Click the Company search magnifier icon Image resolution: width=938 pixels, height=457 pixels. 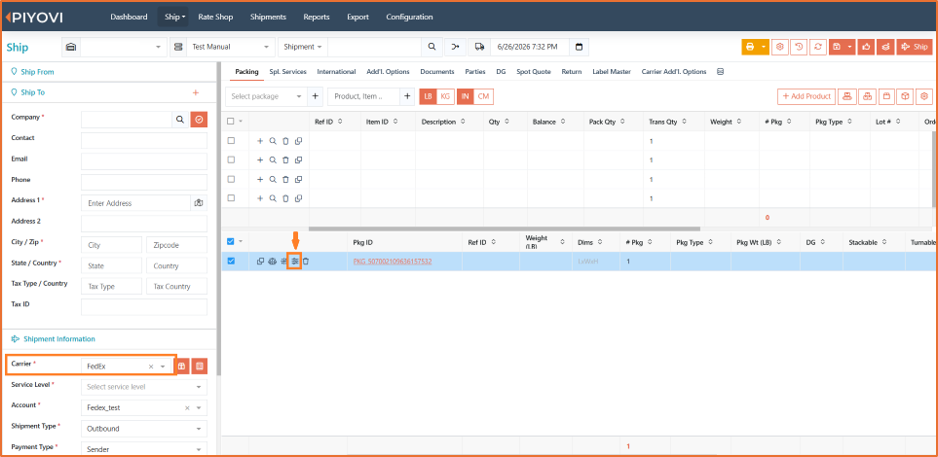point(179,120)
